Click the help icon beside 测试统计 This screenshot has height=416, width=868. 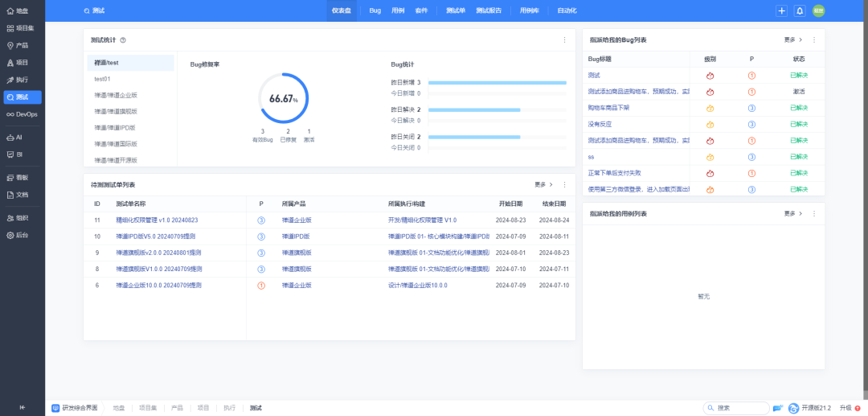coord(123,39)
